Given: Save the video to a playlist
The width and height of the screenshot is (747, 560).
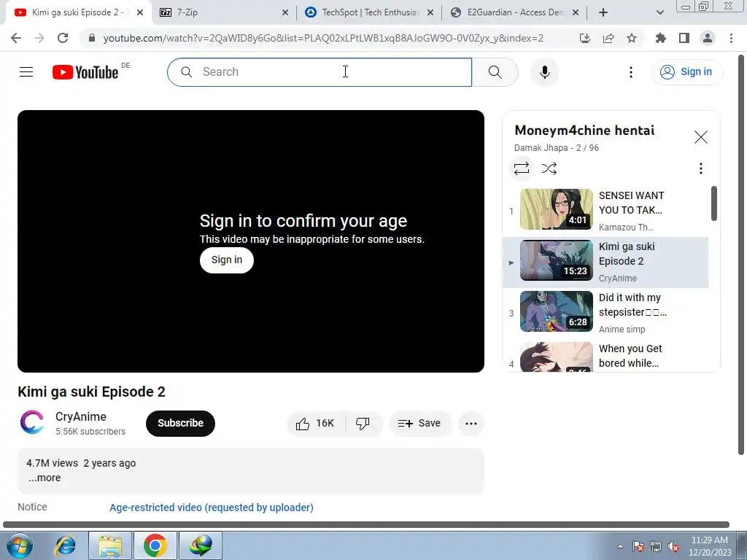Looking at the screenshot, I should [419, 424].
